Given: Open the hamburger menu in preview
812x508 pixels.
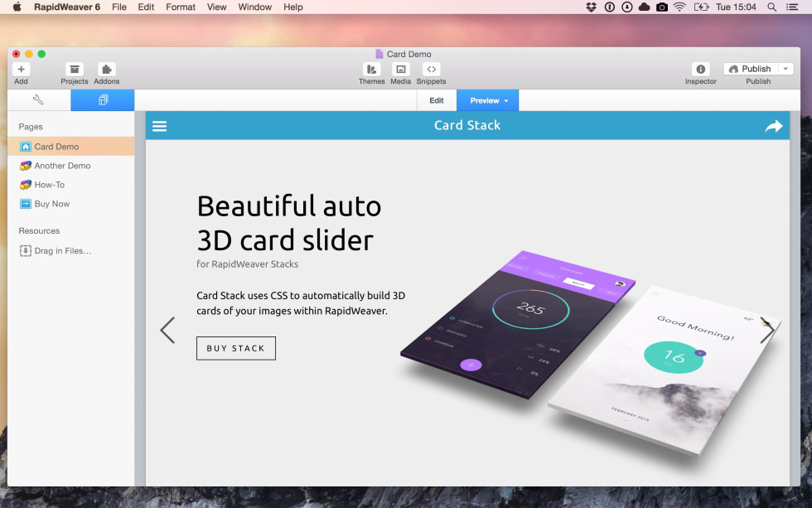Looking at the screenshot, I should 159,126.
